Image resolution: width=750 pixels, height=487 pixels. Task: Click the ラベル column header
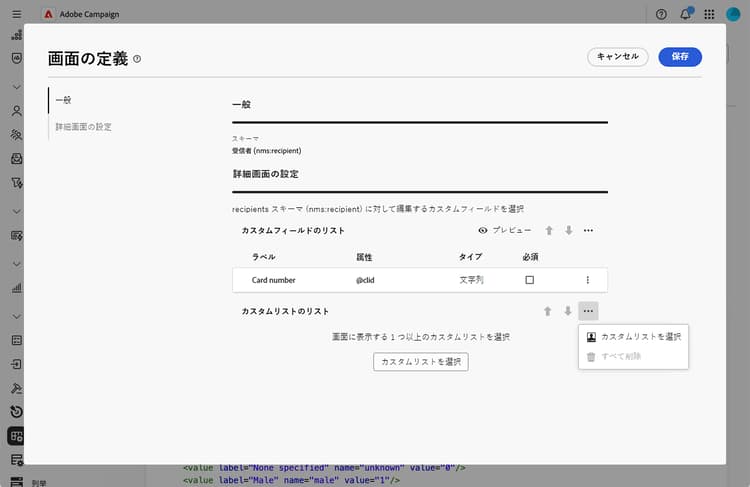(264, 257)
